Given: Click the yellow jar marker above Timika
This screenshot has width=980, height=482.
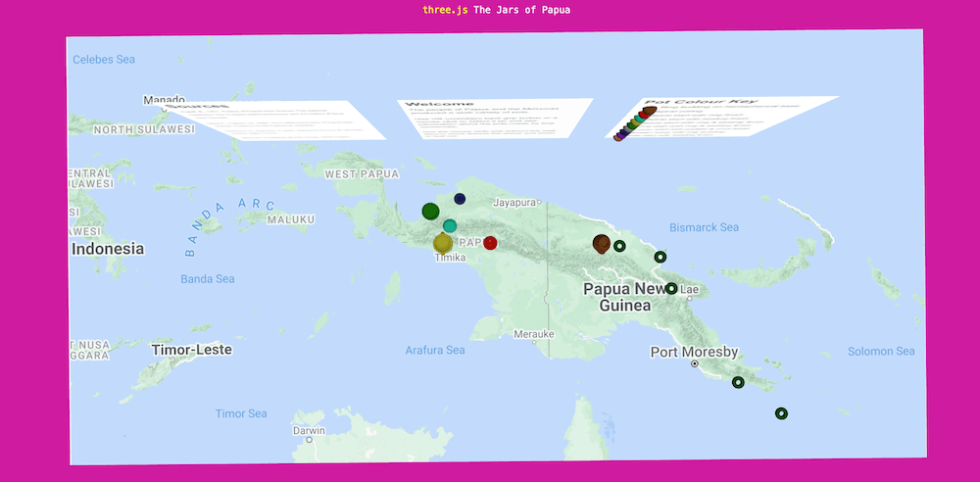Looking at the screenshot, I should [443, 243].
